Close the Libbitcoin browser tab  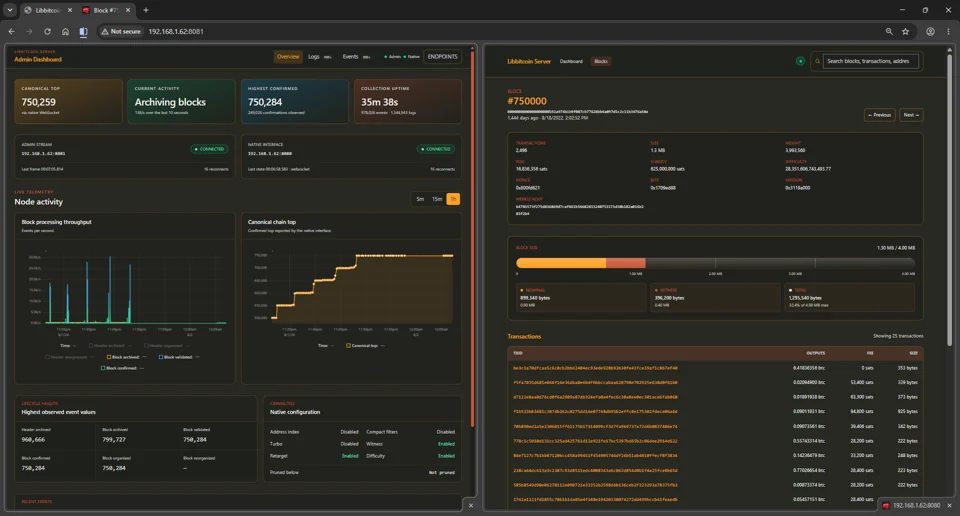69,10
